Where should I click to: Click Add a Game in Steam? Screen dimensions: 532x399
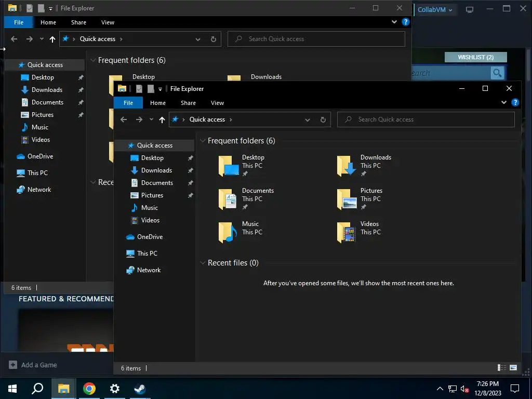[33, 365]
